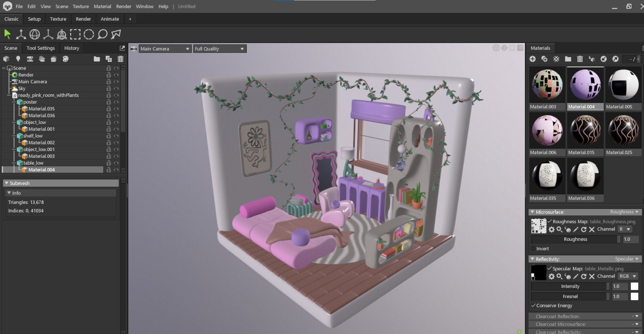This screenshot has height=334, width=644.
Task: Open Roughness Map gear settings
Action: tap(552, 230)
